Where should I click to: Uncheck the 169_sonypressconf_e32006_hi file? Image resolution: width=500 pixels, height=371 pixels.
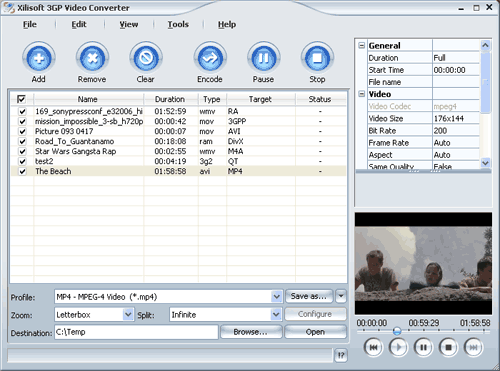[22, 111]
